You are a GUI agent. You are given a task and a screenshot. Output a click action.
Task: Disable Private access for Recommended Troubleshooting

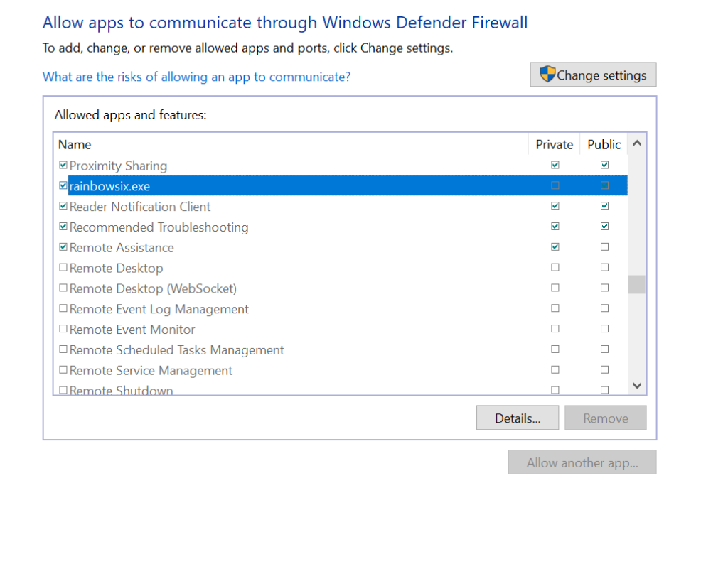[555, 226]
